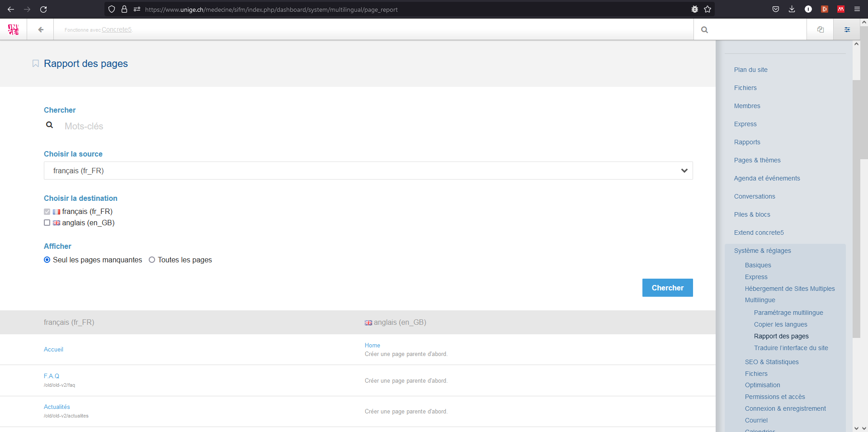Reload the page in the browser
This screenshot has height=432, width=868.
pyautogui.click(x=43, y=9)
